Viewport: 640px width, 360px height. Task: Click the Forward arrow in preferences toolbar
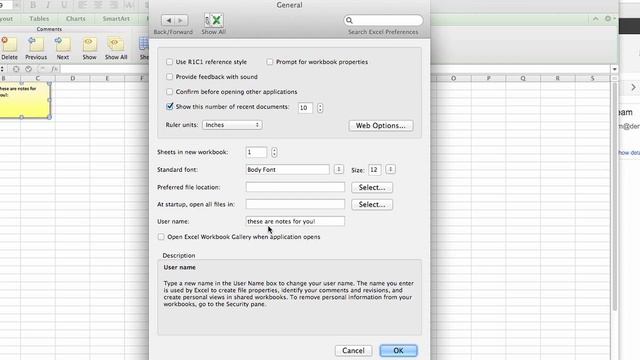coord(181,20)
